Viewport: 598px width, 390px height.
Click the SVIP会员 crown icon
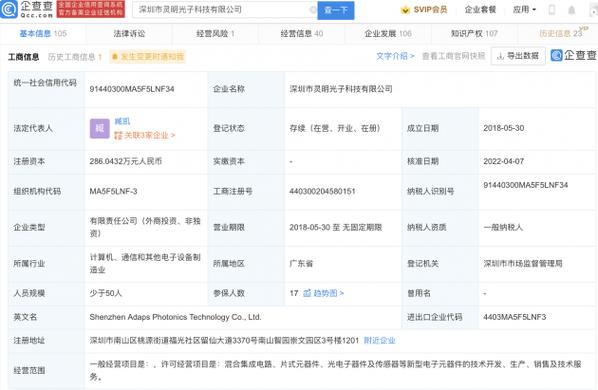point(405,10)
